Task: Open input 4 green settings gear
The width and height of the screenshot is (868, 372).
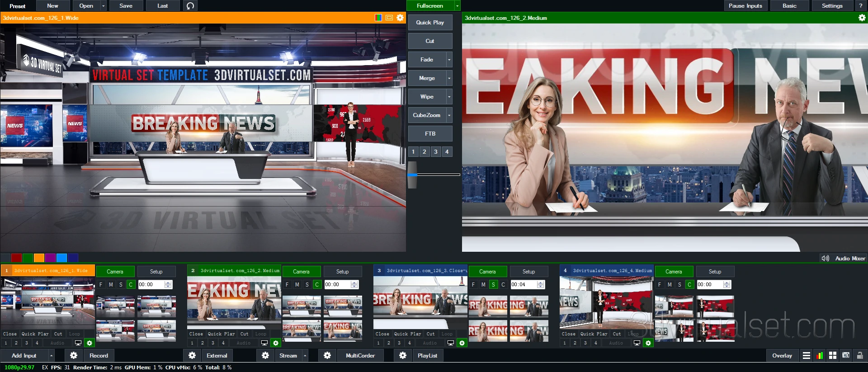Action: [648, 343]
